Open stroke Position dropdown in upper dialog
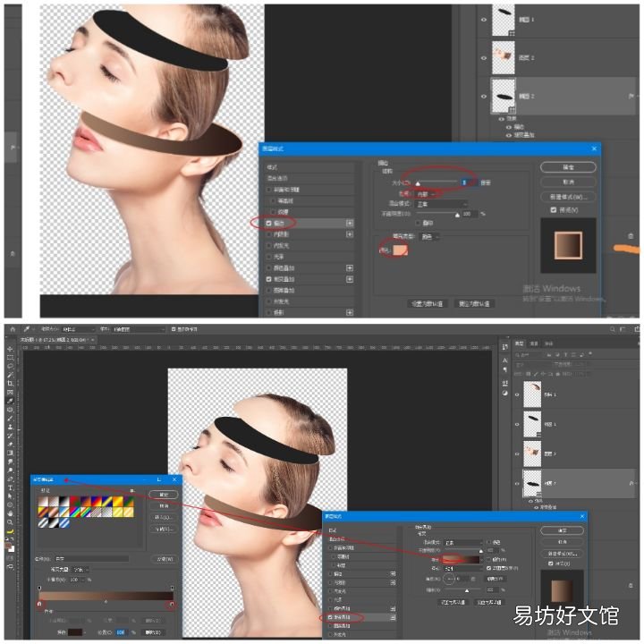 (x=427, y=194)
